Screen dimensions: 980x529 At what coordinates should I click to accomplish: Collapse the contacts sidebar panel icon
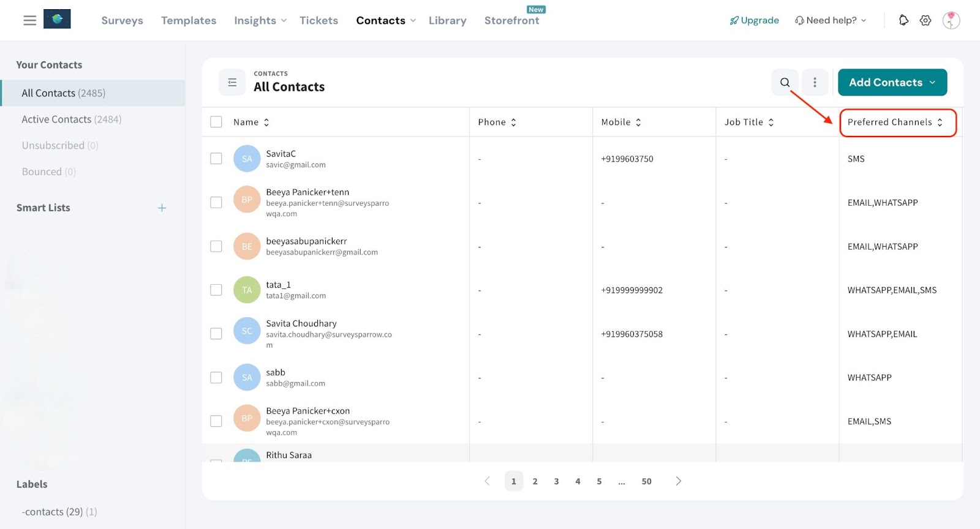[232, 83]
